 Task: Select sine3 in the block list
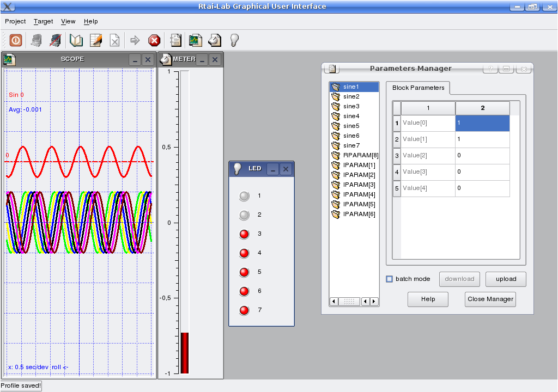click(351, 106)
